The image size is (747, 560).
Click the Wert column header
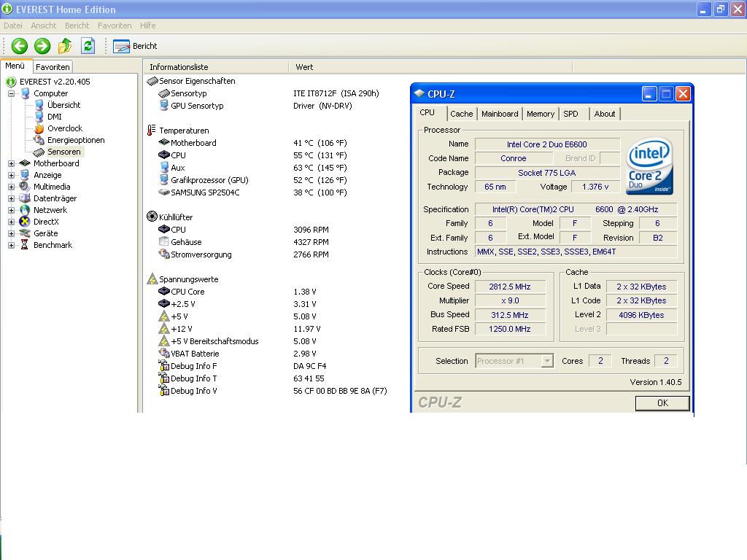(430, 67)
